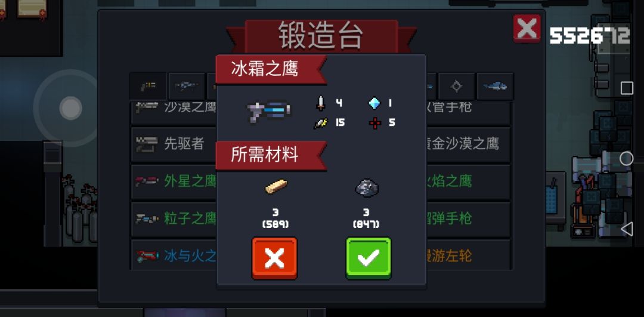Open the fish-shaped weapon category tab
Viewport: 644px width, 317px height.
pos(495,87)
